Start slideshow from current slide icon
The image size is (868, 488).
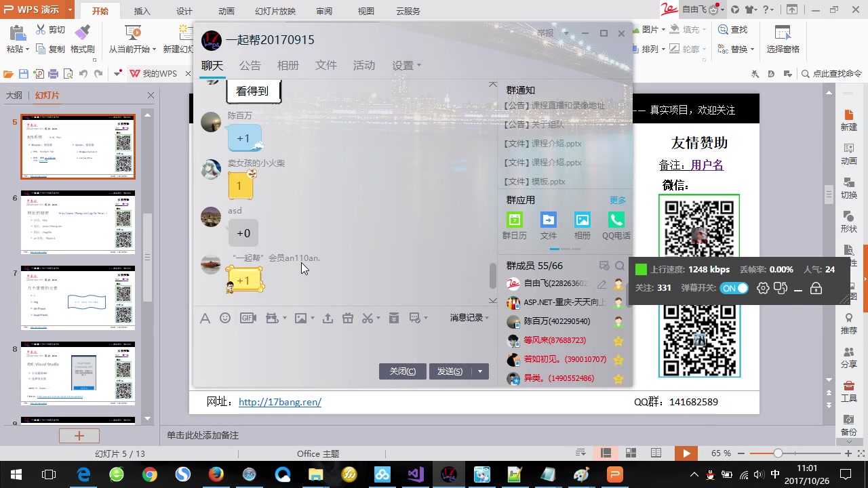(x=133, y=33)
